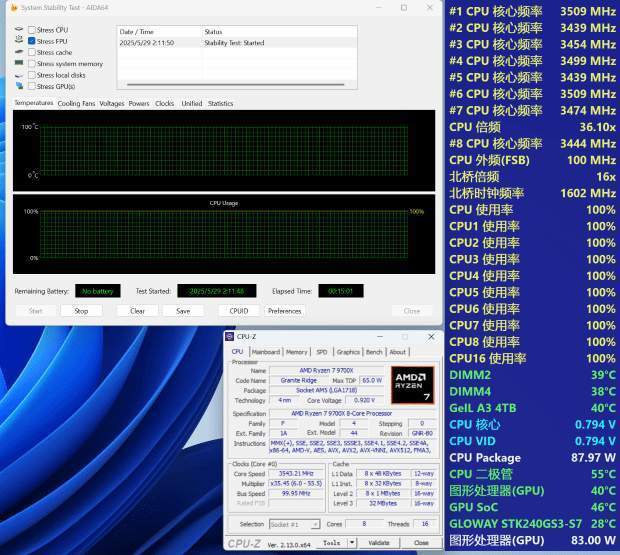Click the AIDA64 flame icon in title bar
The width and height of the screenshot is (620, 555).
point(14,10)
